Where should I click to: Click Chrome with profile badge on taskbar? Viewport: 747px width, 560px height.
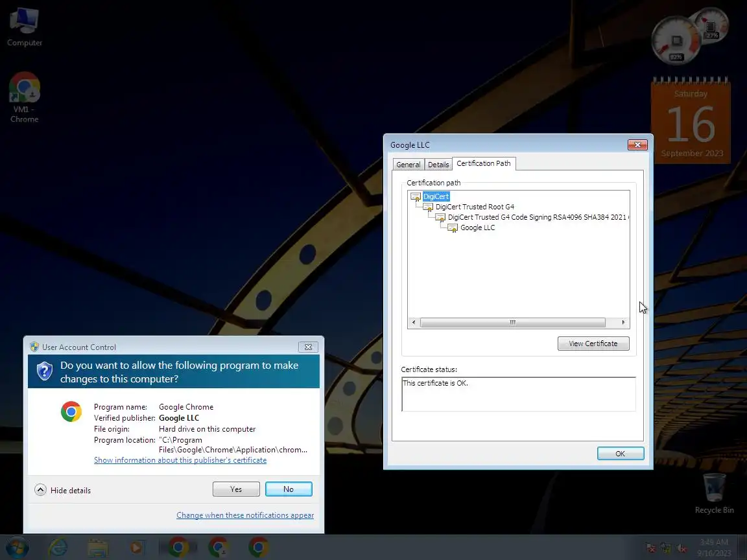[219, 547]
